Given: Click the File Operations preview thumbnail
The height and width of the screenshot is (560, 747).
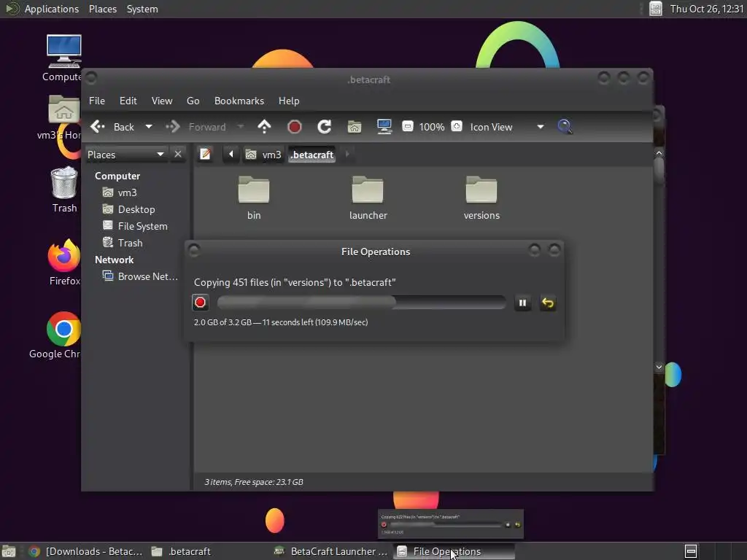Looking at the screenshot, I should tap(451, 524).
